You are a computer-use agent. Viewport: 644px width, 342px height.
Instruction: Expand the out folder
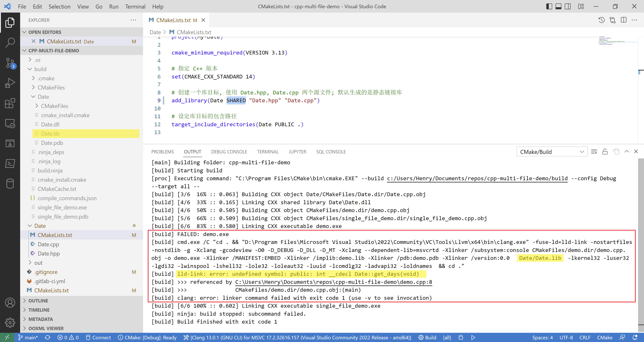82,263
